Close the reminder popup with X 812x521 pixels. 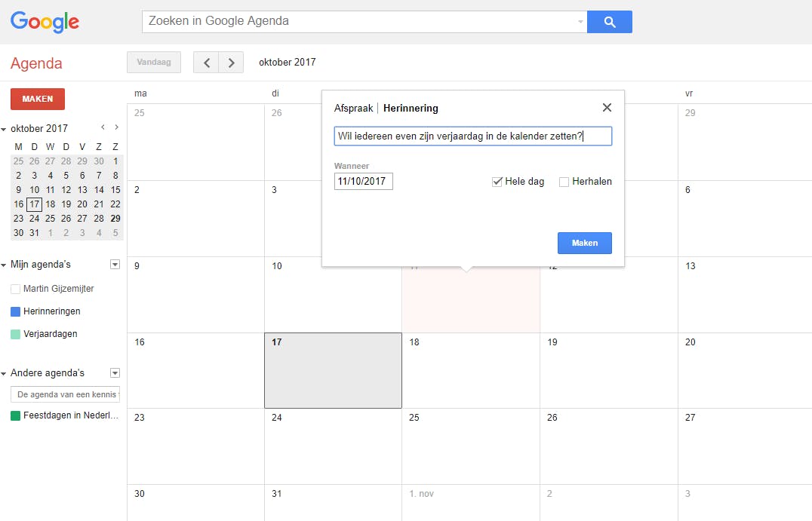coord(607,108)
